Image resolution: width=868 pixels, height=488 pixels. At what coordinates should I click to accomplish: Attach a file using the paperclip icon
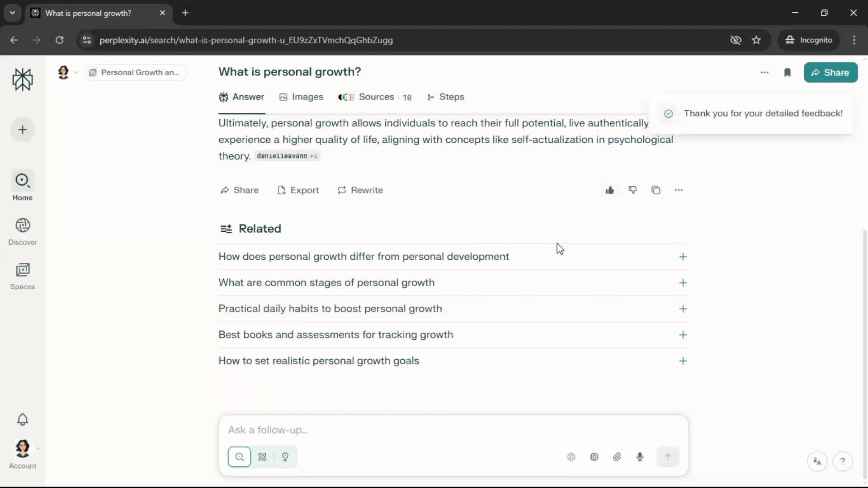617,457
